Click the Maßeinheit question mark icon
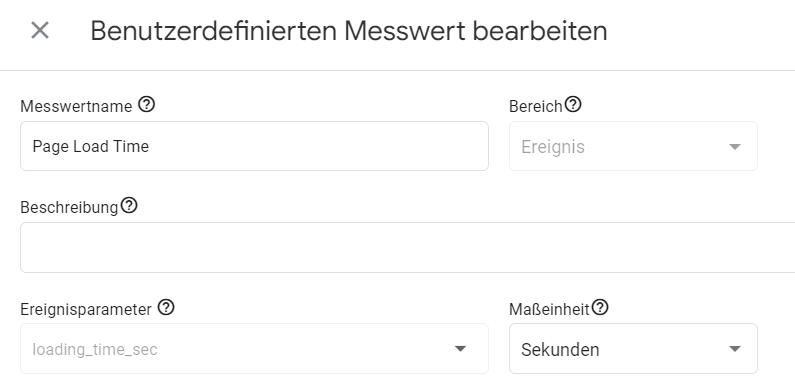This screenshot has width=795, height=392. pos(600,307)
